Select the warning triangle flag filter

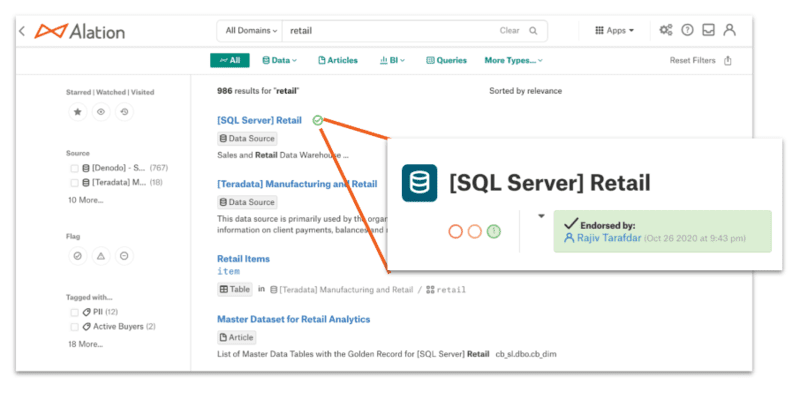(x=101, y=256)
